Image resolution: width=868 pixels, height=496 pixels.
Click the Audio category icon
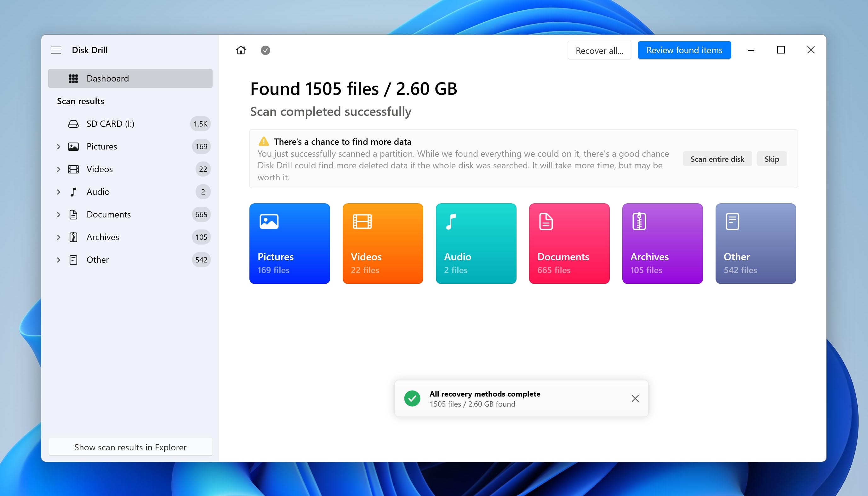pyautogui.click(x=451, y=220)
